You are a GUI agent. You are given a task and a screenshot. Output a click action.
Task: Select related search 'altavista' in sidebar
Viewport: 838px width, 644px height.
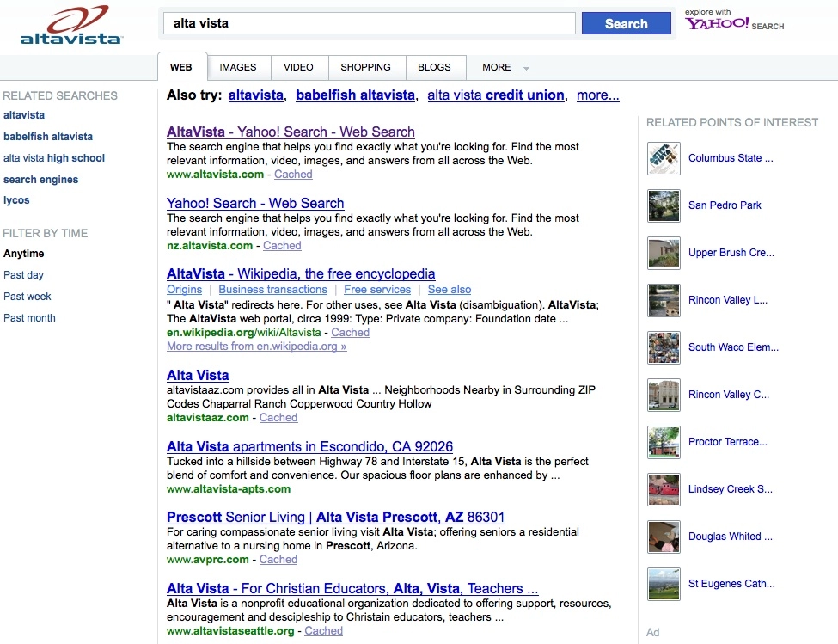click(24, 115)
